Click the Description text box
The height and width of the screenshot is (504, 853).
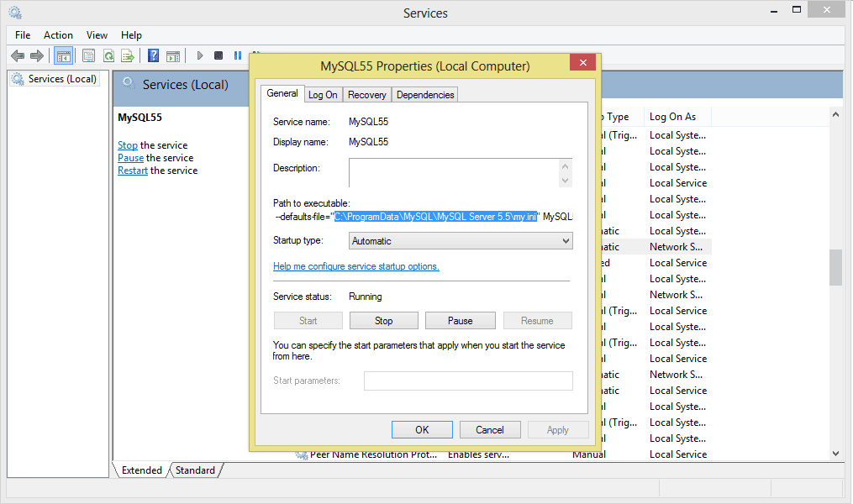[453, 173]
